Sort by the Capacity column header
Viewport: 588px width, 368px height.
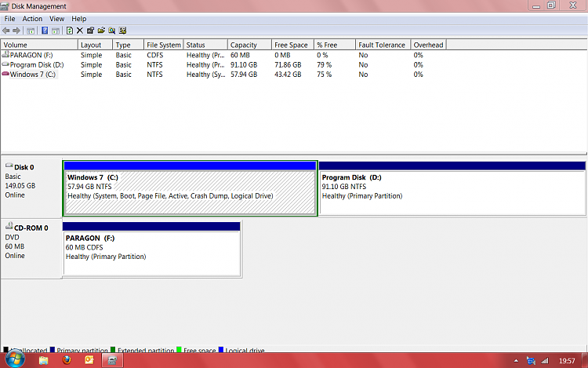(249, 45)
